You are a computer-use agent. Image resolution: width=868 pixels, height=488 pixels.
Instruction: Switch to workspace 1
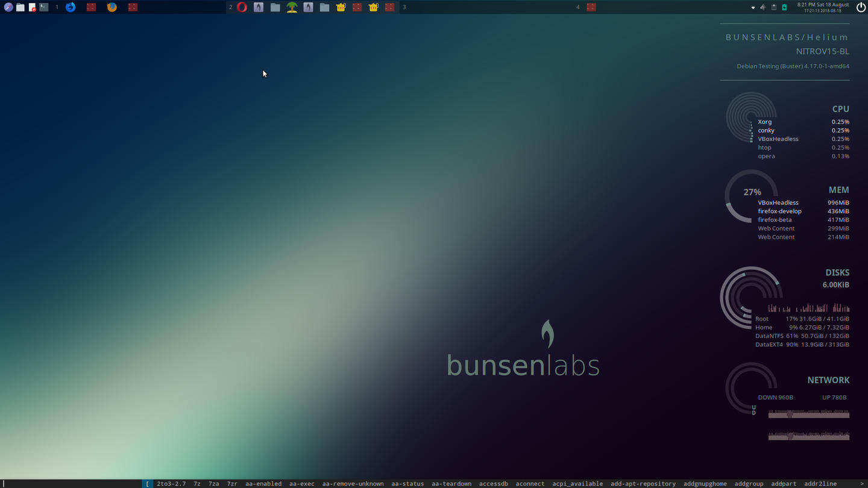[57, 7]
